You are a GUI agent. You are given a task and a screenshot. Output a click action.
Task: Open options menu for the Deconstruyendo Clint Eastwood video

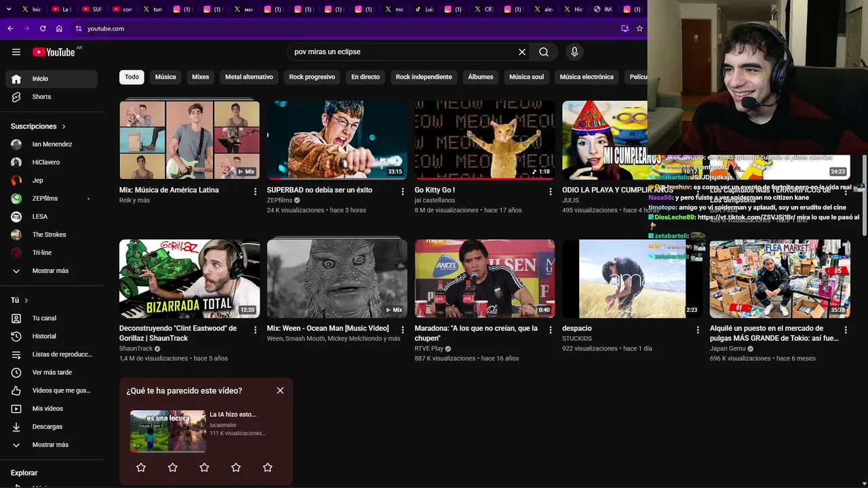click(255, 330)
